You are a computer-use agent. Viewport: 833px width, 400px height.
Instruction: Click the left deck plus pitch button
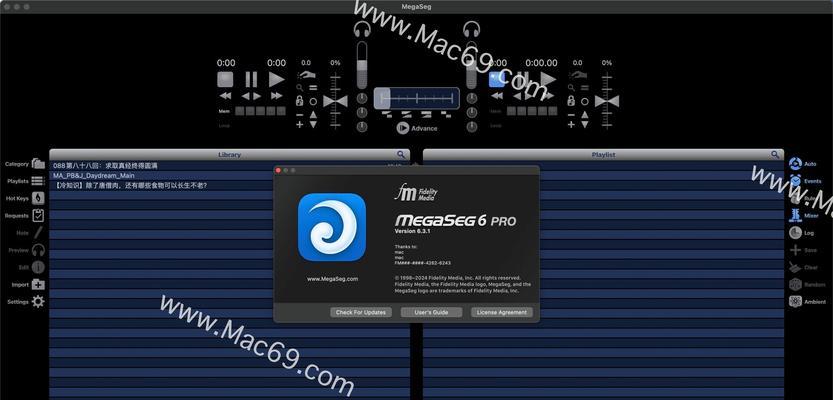(x=300, y=124)
